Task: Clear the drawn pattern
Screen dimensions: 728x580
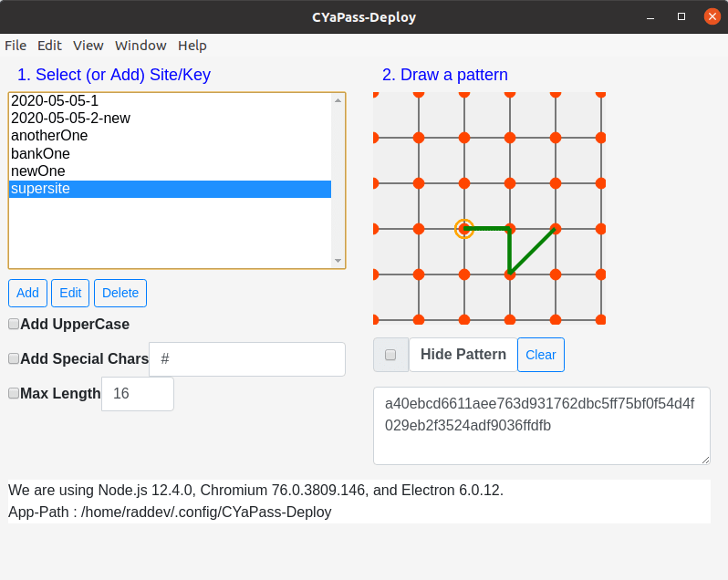Action: [540, 355]
